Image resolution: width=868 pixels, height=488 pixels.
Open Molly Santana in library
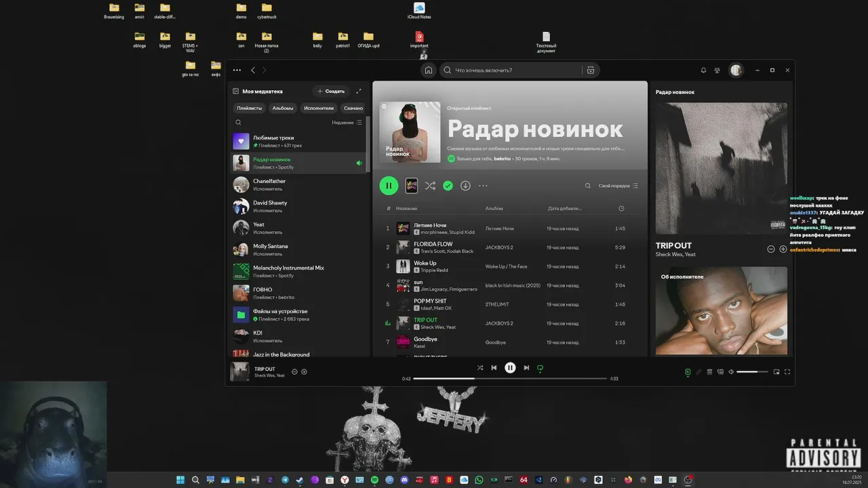(298, 249)
